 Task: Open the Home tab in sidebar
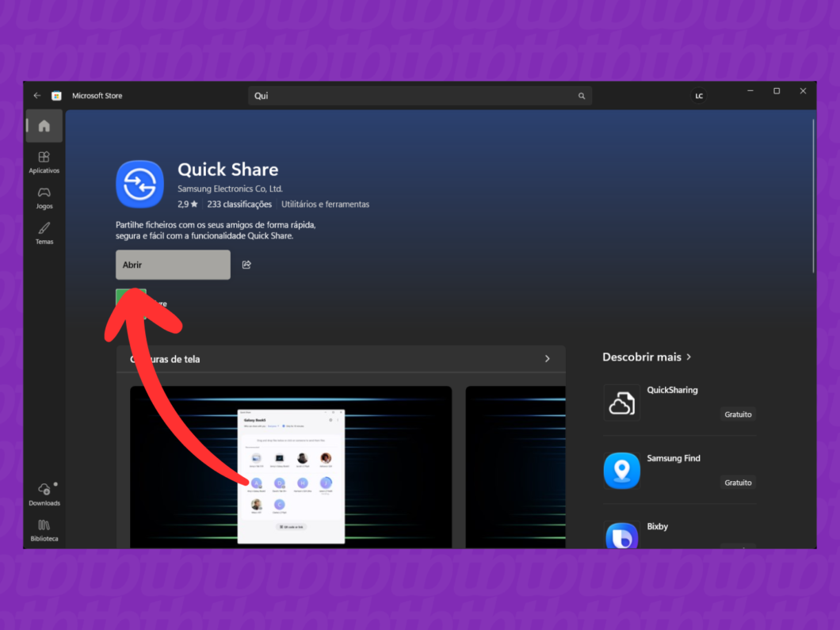click(44, 126)
